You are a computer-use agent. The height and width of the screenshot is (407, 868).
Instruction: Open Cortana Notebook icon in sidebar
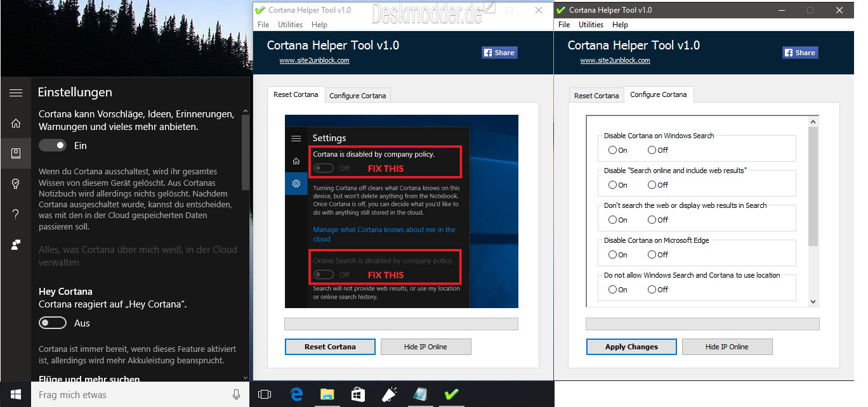(16, 153)
